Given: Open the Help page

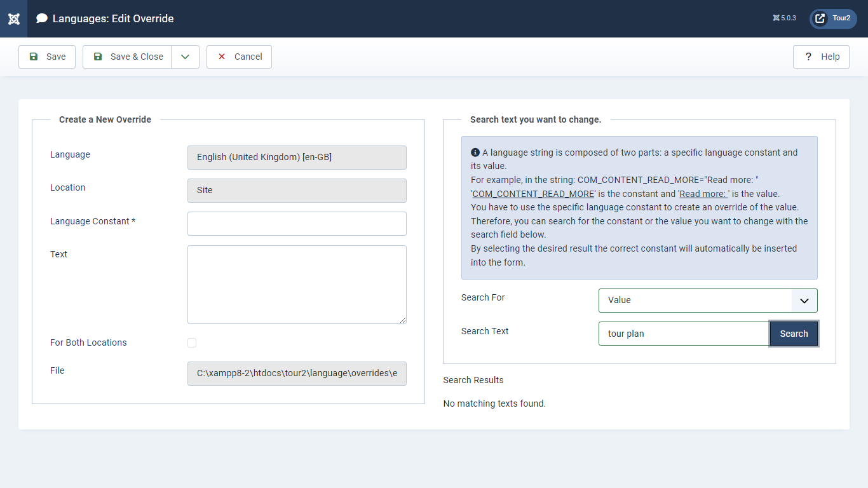Looking at the screenshot, I should click(821, 57).
